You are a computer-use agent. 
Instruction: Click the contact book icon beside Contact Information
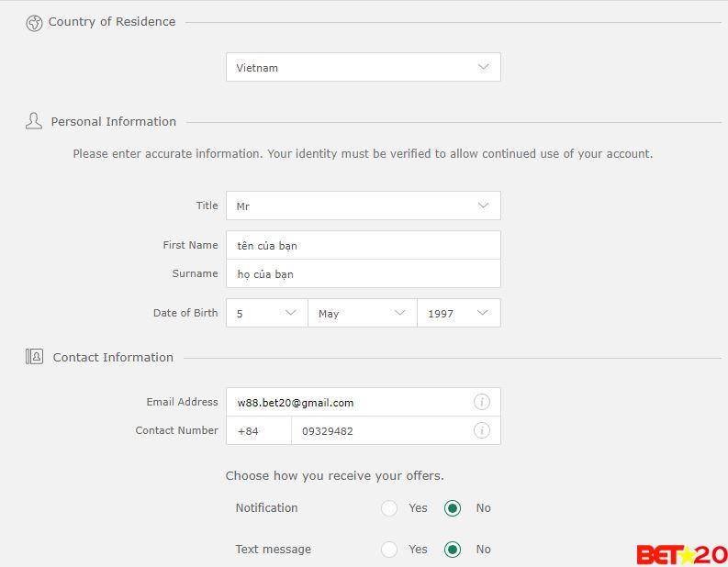pyautogui.click(x=34, y=357)
